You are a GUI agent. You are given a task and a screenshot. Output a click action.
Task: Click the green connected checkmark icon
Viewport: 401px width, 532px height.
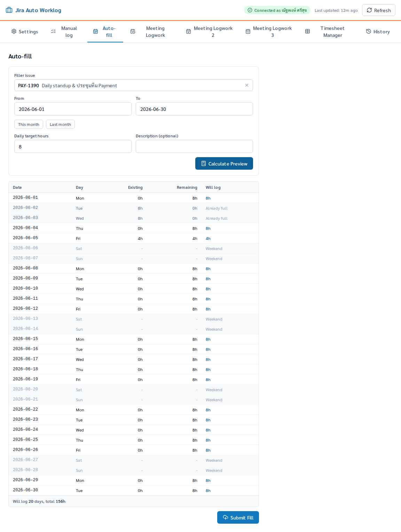pos(250,10)
